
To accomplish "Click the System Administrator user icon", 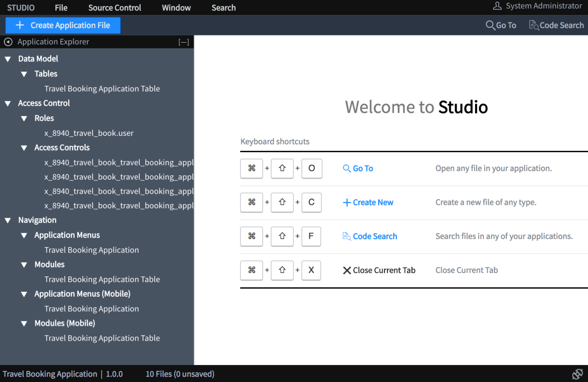I will [x=496, y=6].
